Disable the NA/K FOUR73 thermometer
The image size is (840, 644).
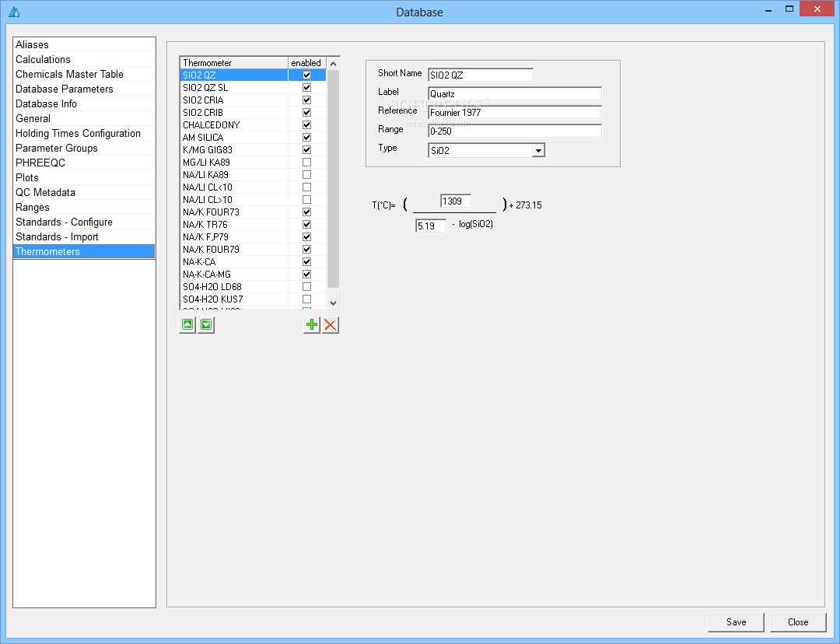tap(307, 212)
